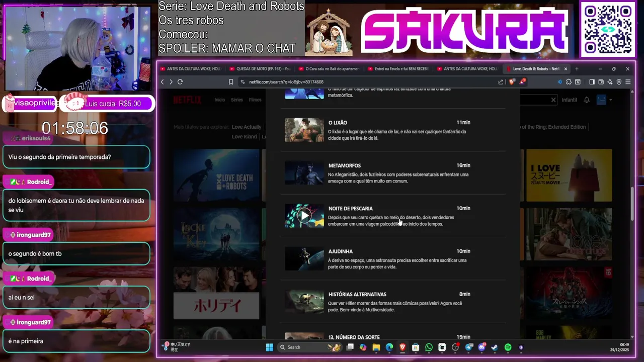
Task: Play the NOITE DE PESCARIA episode
Action: tap(304, 216)
